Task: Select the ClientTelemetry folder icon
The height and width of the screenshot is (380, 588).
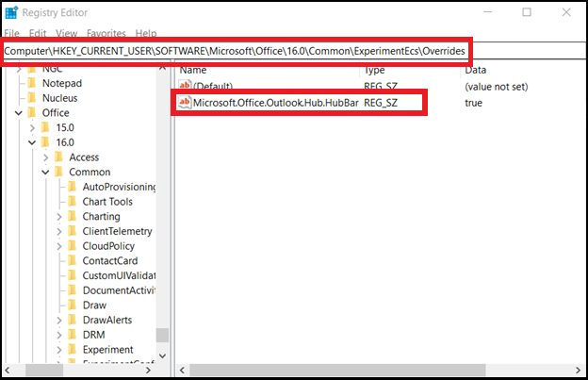Action: pos(72,231)
